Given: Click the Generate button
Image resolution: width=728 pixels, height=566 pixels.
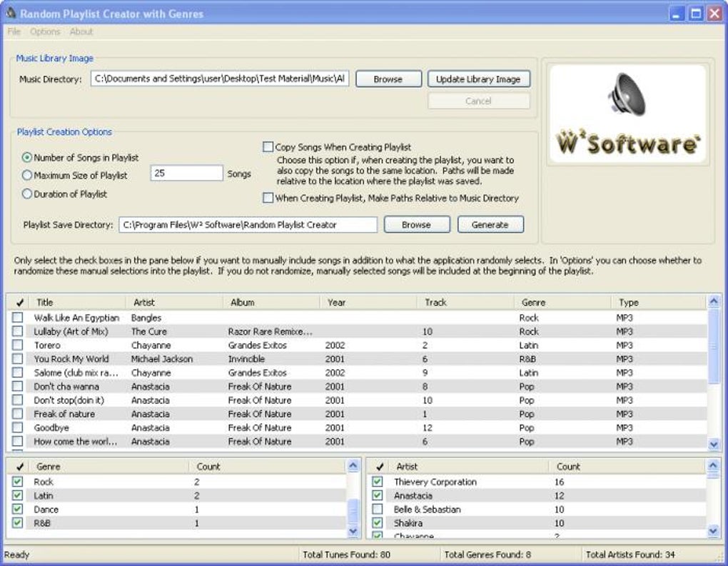Looking at the screenshot, I should pyautogui.click(x=490, y=225).
